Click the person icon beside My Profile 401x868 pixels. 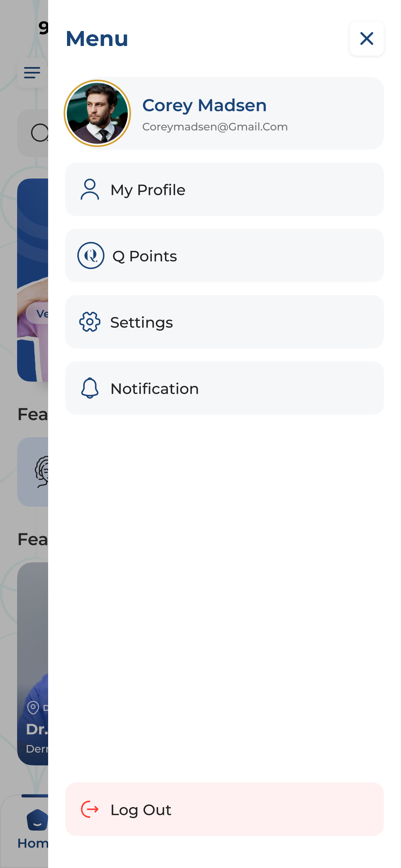[90, 190]
